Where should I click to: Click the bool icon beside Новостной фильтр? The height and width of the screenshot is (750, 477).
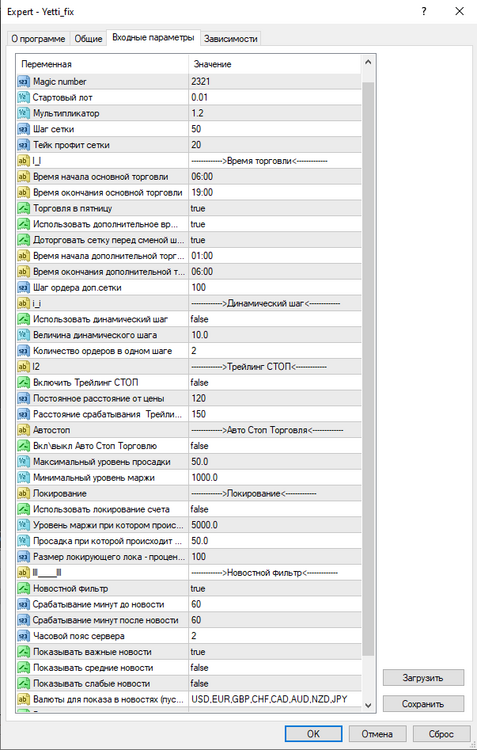[23, 589]
